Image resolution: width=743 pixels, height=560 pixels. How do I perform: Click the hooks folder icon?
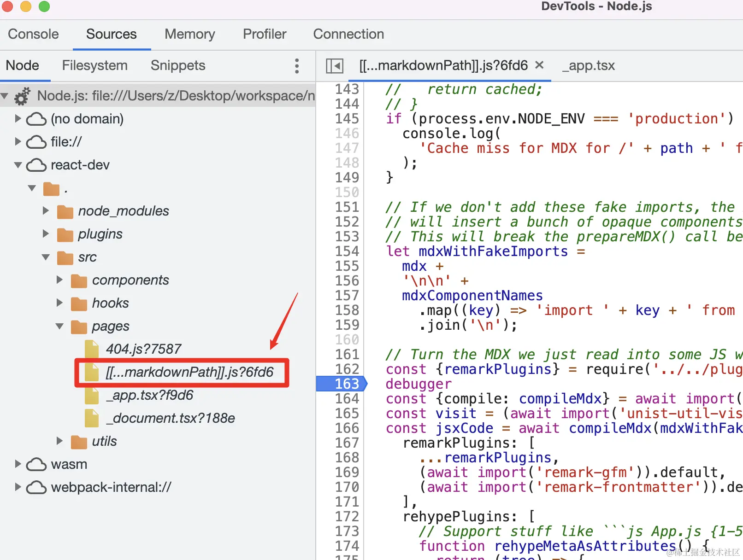click(x=79, y=303)
